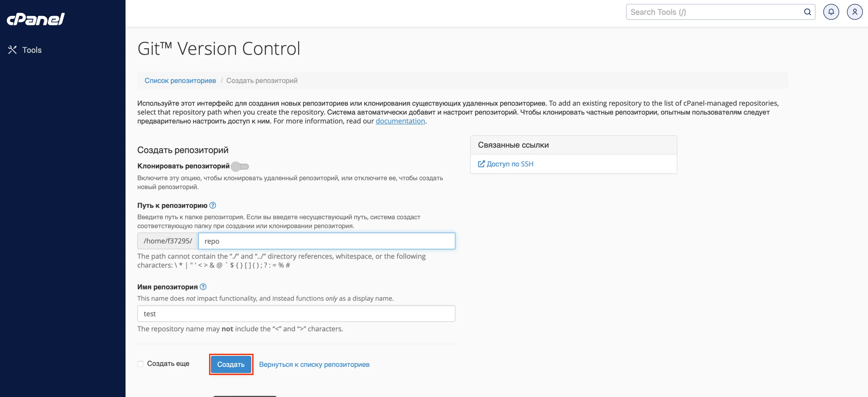Click the search magnifier icon

[807, 12]
